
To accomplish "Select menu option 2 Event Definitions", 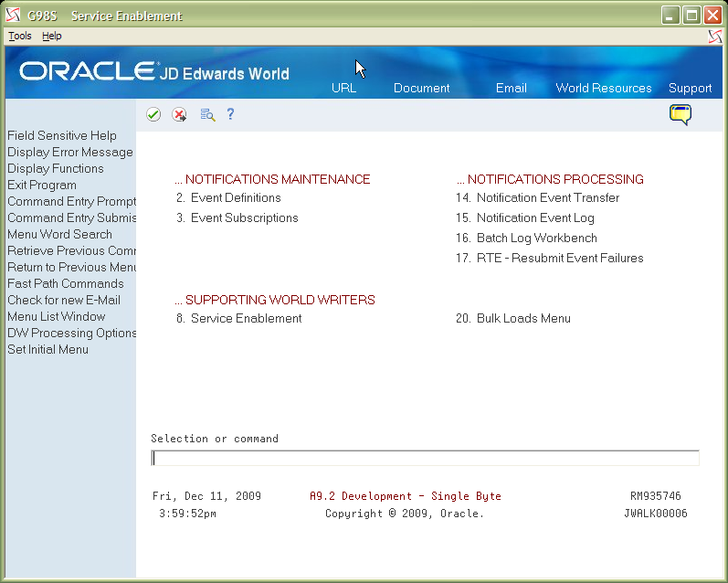I will click(x=228, y=198).
